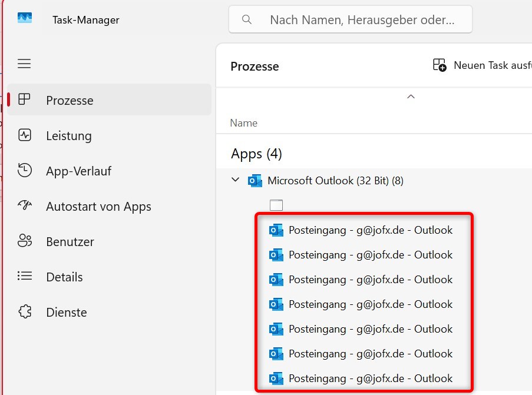532x395 pixels.
Task: Click Neuen Task ausführen button
Action: [x=482, y=65]
